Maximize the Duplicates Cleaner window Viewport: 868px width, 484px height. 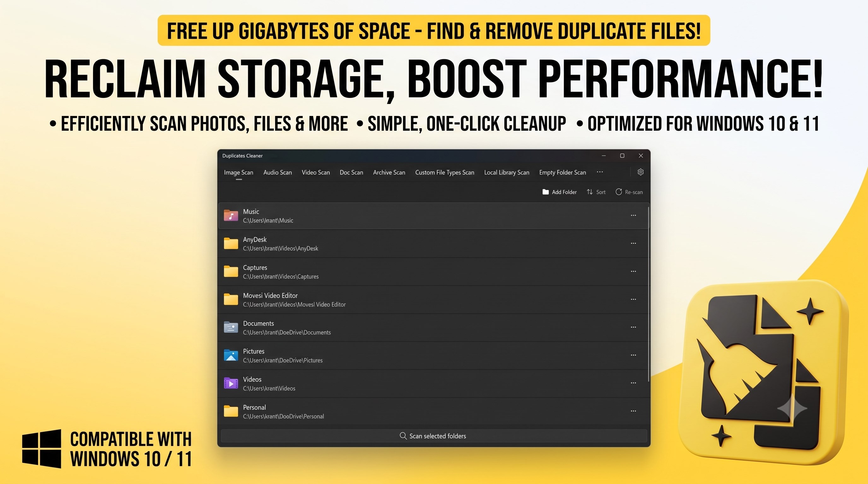[622, 155]
